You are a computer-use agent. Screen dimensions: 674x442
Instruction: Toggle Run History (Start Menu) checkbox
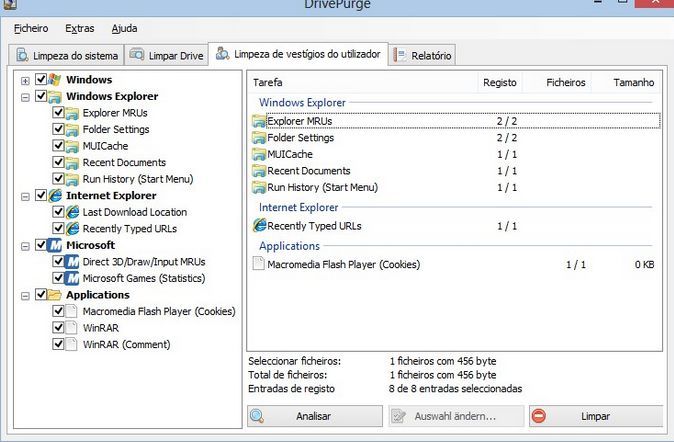point(58,179)
